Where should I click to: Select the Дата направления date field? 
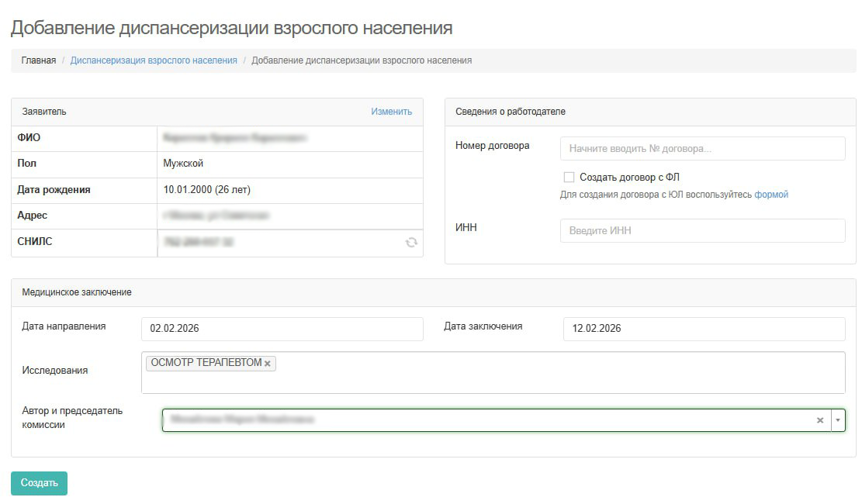click(x=282, y=329)
